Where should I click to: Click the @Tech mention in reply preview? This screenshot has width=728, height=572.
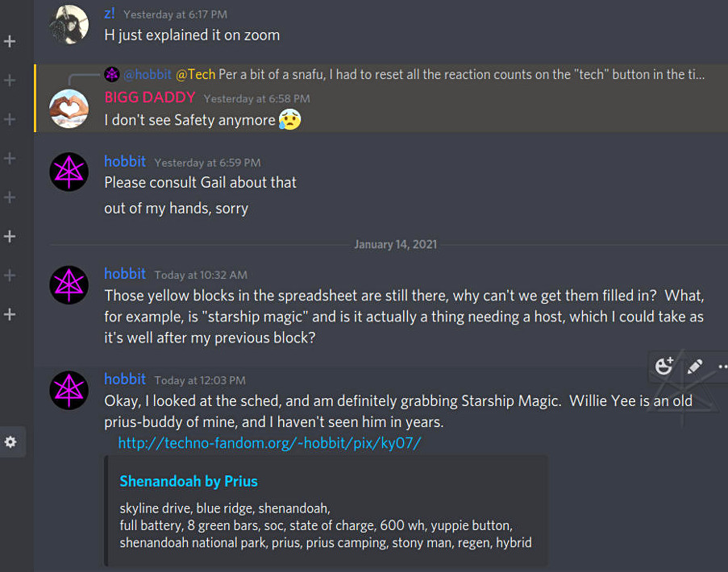195,75
